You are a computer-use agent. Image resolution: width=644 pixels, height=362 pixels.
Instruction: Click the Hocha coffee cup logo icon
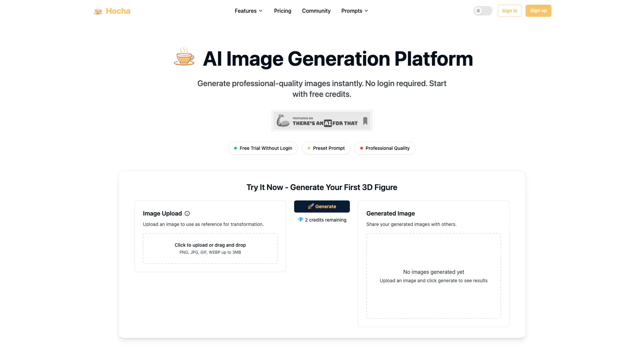pos(98,11)
